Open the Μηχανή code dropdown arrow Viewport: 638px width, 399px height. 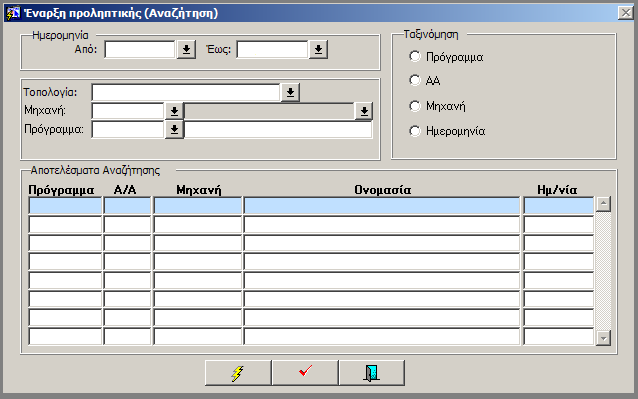(174, 111)
